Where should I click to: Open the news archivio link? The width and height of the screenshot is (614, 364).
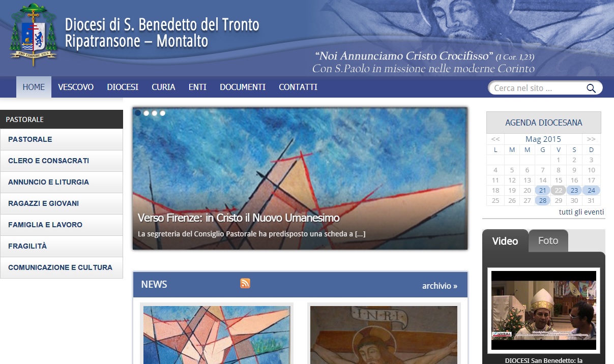[440, 286]
